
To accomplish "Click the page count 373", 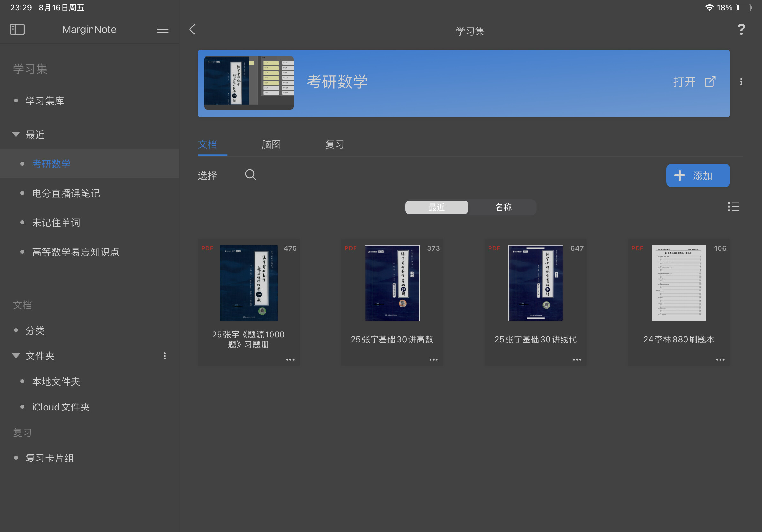I will click(x=433, y=248).
